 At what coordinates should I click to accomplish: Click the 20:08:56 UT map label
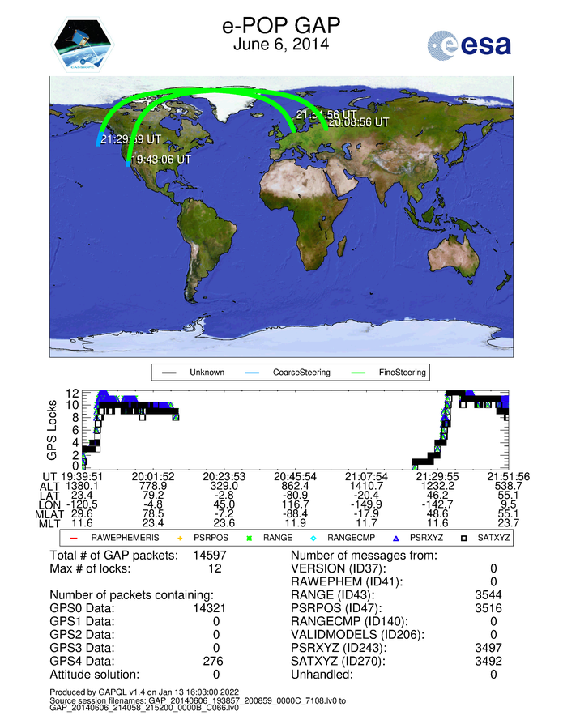pos(359,122)
